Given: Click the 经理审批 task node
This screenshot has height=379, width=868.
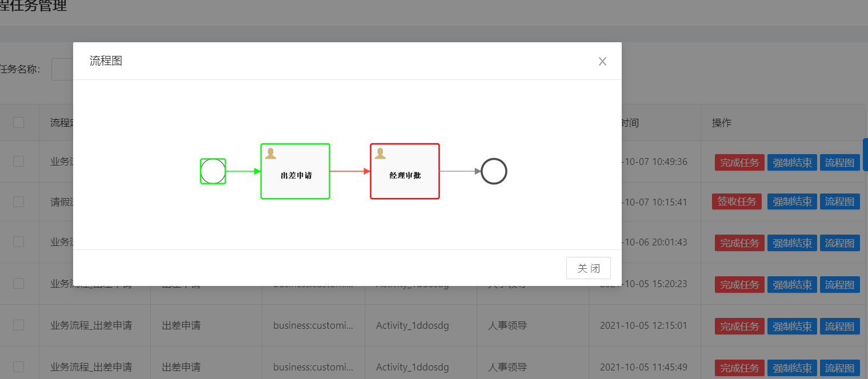Looking at the screenshot, I should click(405, 171).
